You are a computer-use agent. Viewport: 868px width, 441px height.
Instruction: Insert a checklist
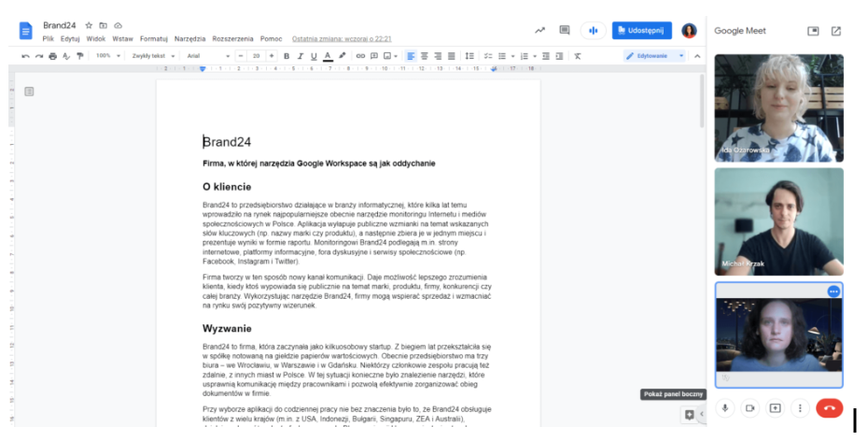488,56
